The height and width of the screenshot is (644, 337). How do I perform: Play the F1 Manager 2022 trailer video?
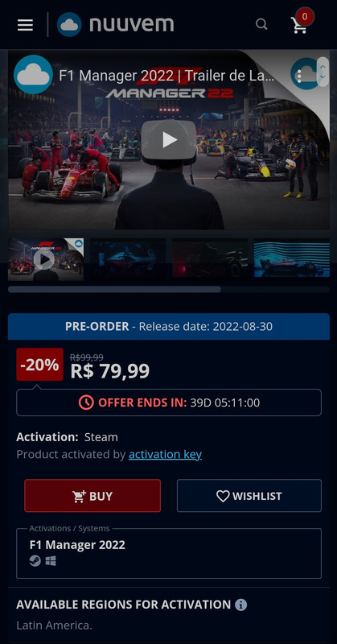(169, 139)
